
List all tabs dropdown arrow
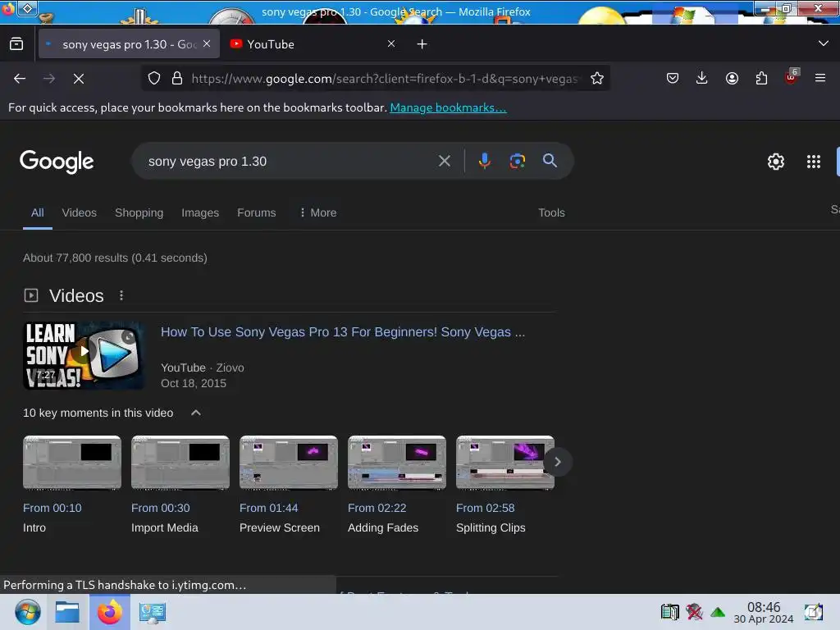[x=824, y=43]
